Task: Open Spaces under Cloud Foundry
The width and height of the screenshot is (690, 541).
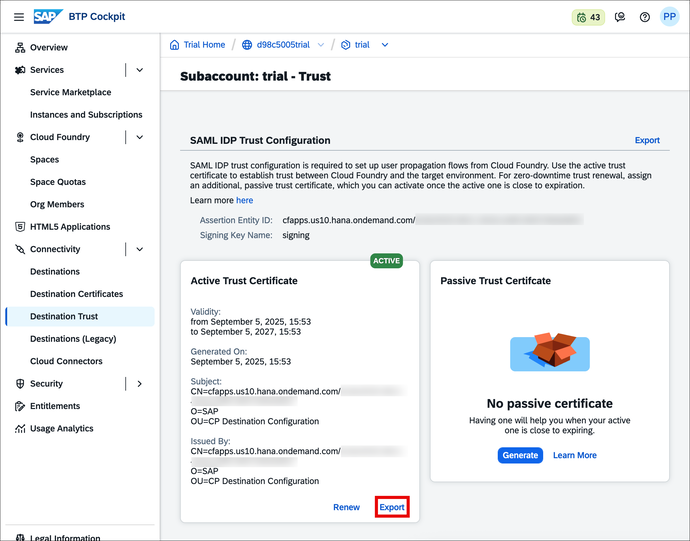Action: coord(44,159)
